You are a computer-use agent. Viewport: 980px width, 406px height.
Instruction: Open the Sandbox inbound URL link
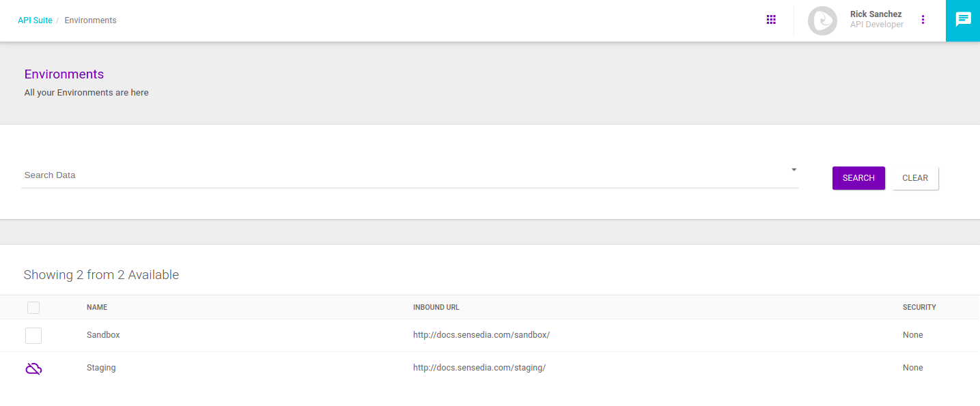pyautogui.click(x=481, y=334)
